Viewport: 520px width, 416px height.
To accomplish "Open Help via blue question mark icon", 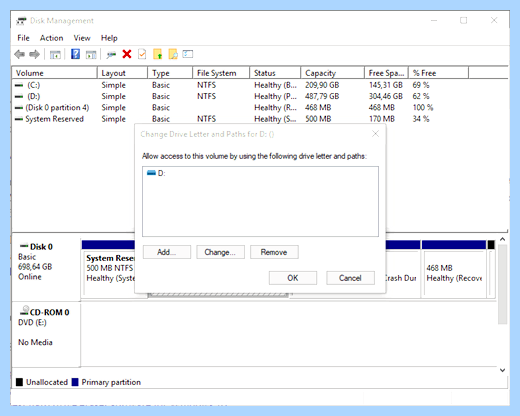I will pos(76,54).
